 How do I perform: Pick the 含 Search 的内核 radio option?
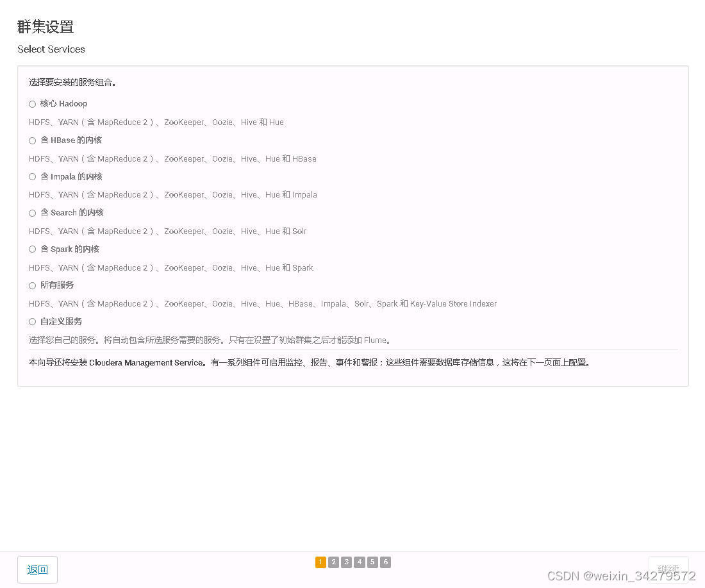coord(33,214)
